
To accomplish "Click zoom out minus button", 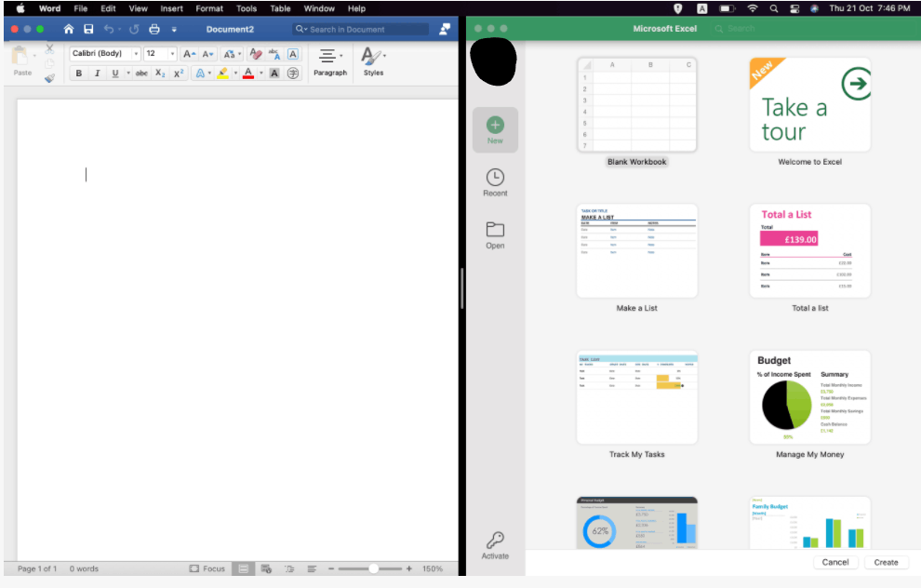I will 330,568.
